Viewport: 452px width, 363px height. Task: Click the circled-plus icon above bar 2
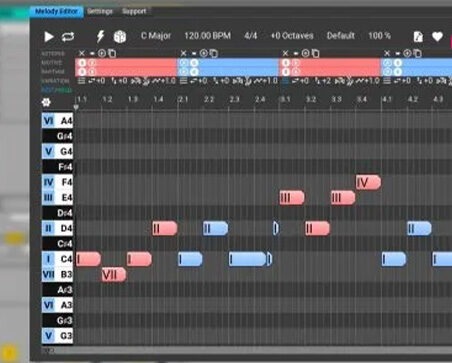coord(203,53)
